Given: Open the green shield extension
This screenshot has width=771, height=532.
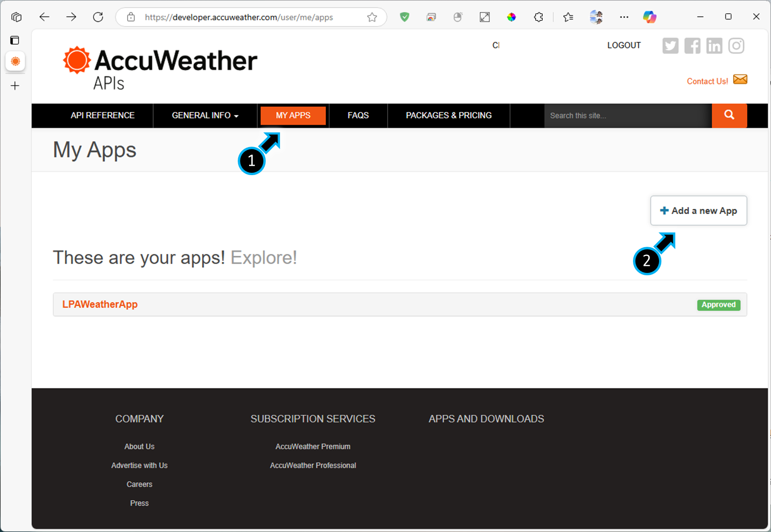Looking at the screenshot, I should click(404, 17).
